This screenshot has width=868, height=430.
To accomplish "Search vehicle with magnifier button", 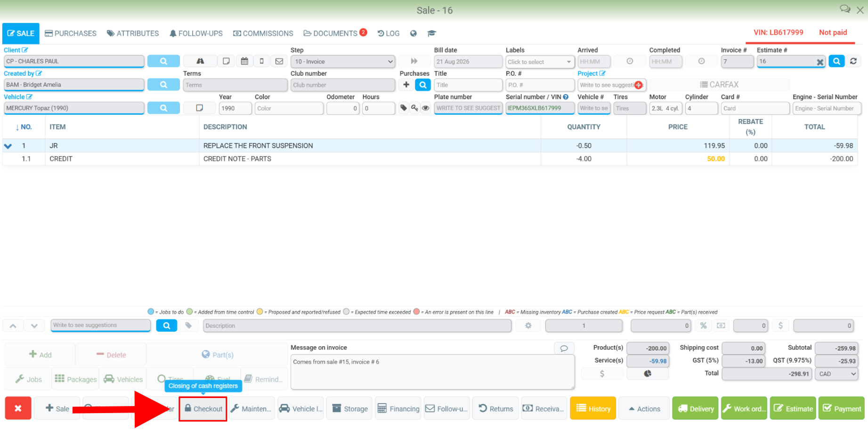I will point(163,108).
